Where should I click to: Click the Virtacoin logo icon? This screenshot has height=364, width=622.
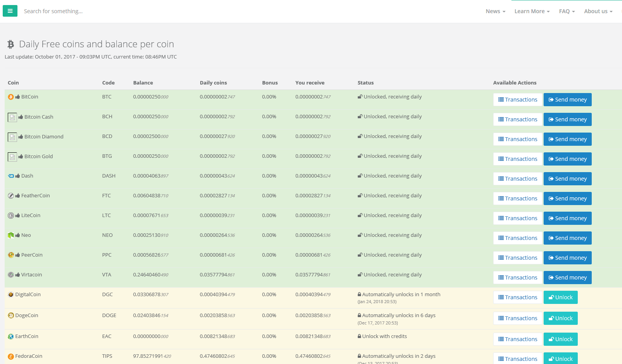tap(11, 275)
